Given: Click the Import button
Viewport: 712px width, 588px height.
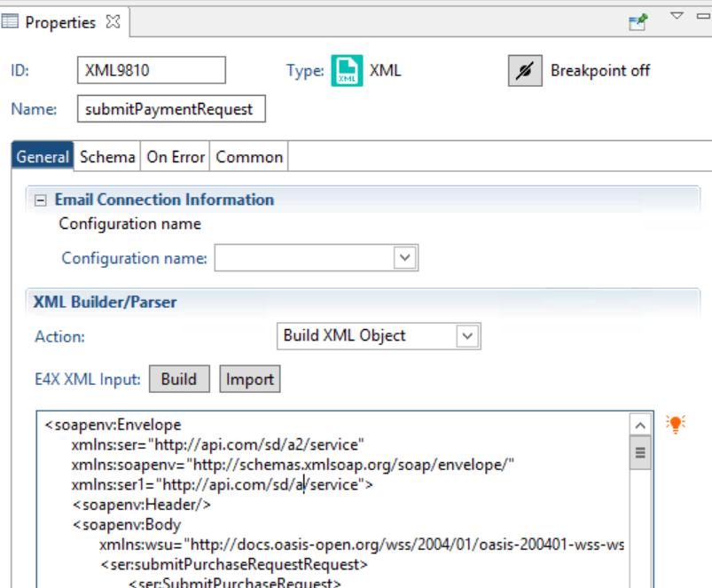Looking at the screenshot, I should 250,379.
